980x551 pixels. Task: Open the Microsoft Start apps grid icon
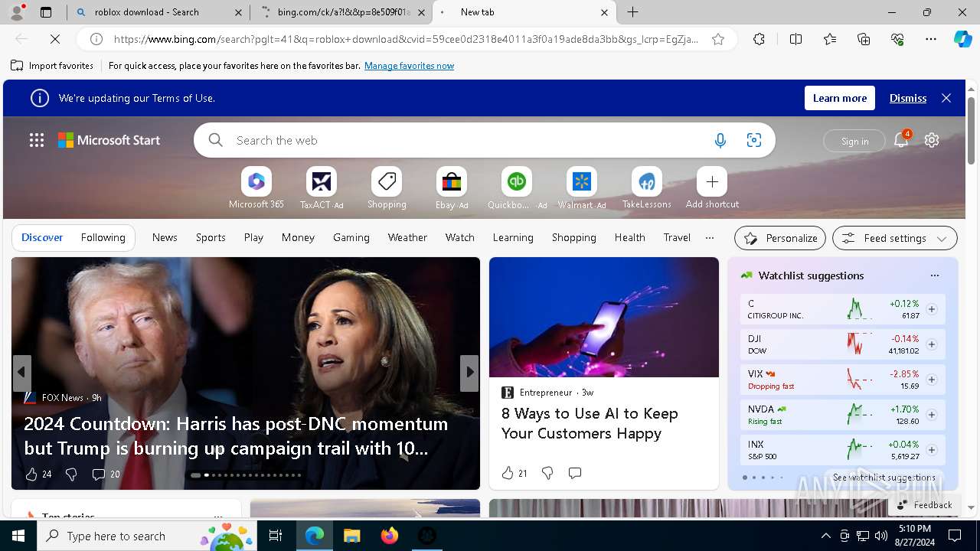[37, 140]
